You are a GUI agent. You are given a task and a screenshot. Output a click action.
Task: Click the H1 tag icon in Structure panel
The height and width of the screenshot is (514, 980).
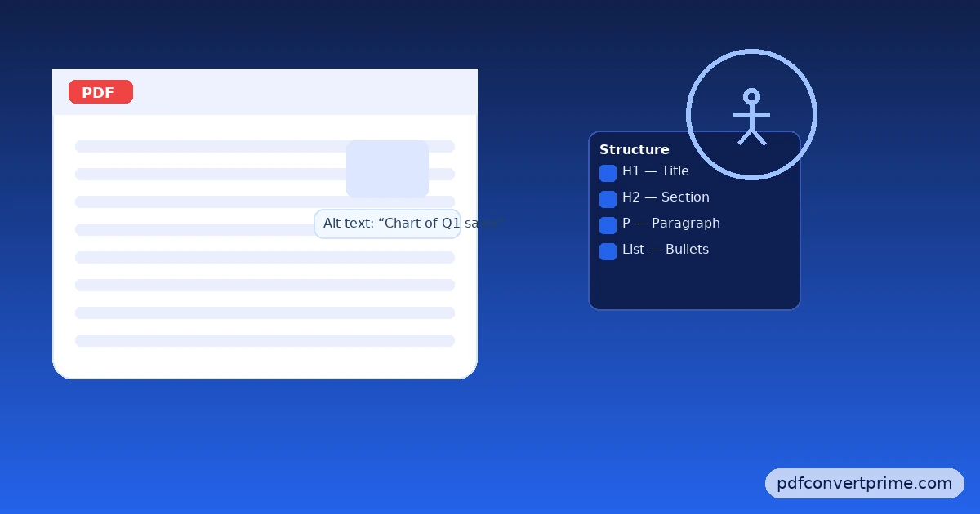(x=608, y=173)
